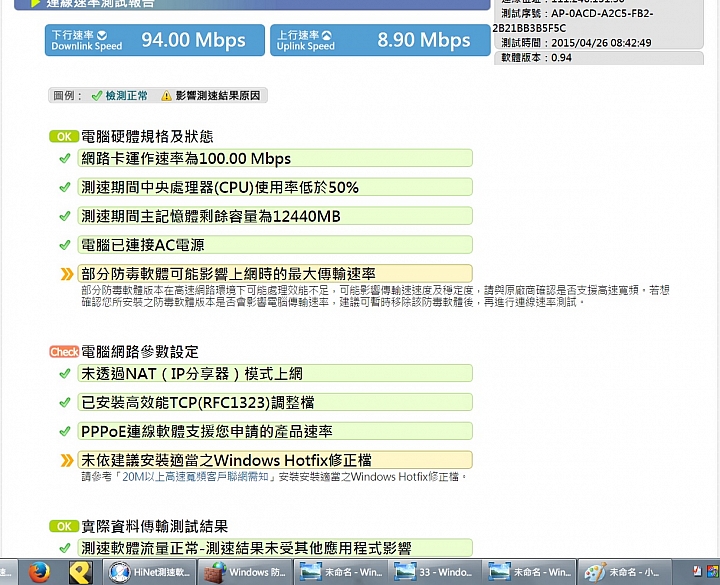Click the checkmark beside 測速軟體流量正常 row

[x=65, y=548]
